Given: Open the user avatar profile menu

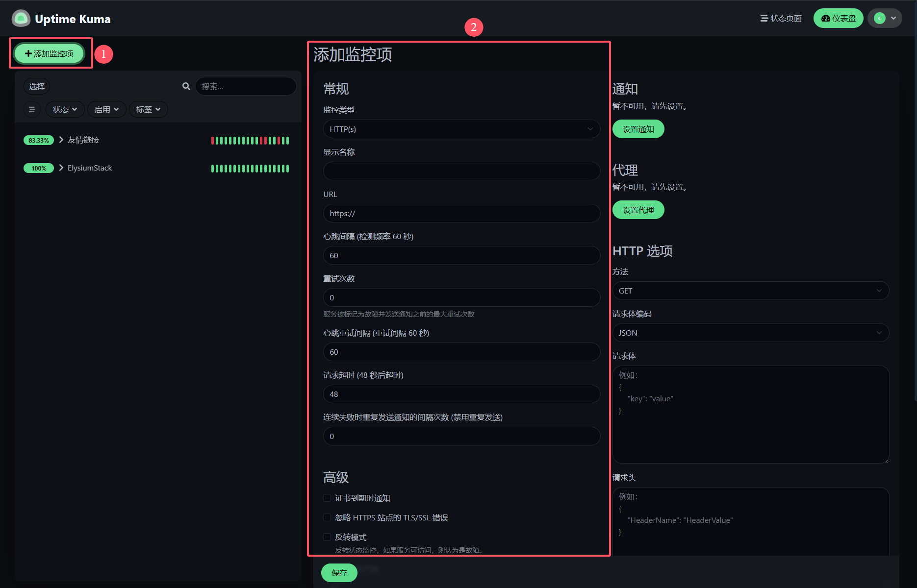Looking at the screenshot, I should (884, 18).
